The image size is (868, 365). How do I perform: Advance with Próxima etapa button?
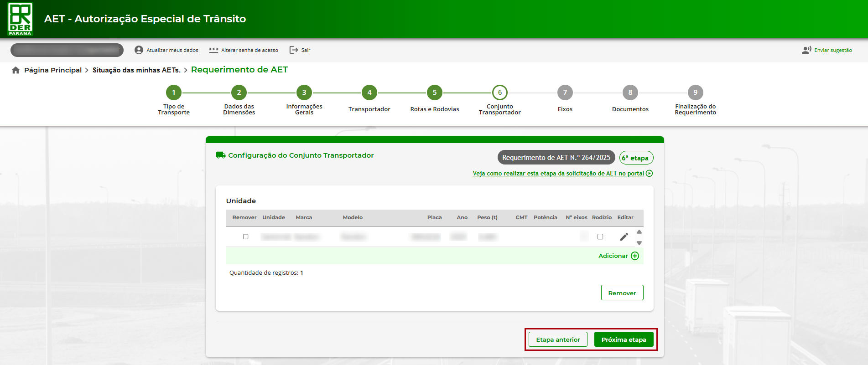624,340
